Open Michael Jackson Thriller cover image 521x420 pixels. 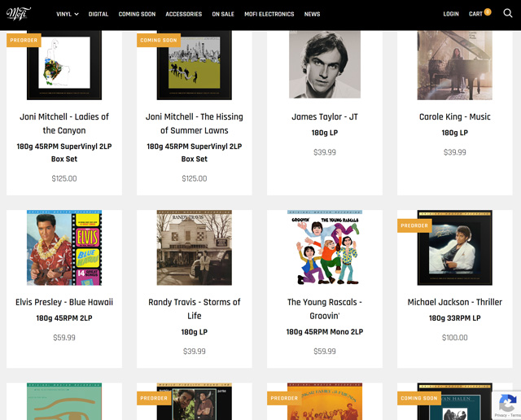coord(454,247)
